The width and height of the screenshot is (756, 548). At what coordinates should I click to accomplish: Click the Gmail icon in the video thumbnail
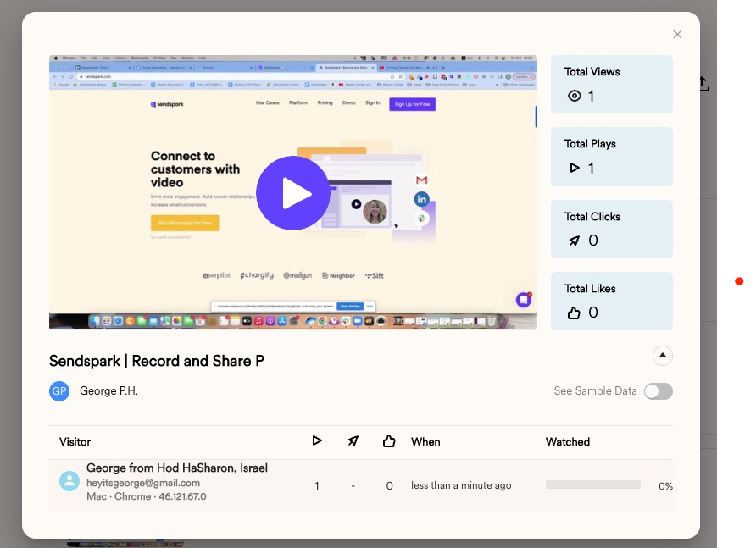pyautogui.click(x=421, y=180)
